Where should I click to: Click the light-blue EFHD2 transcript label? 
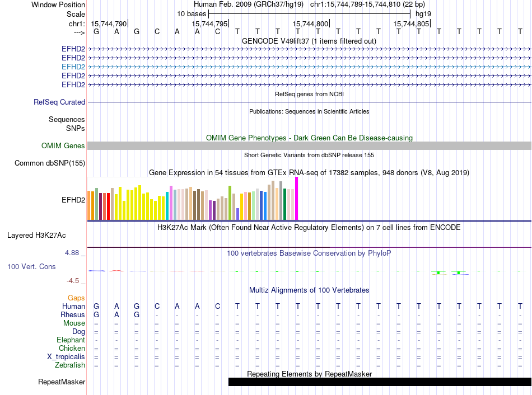73,67
